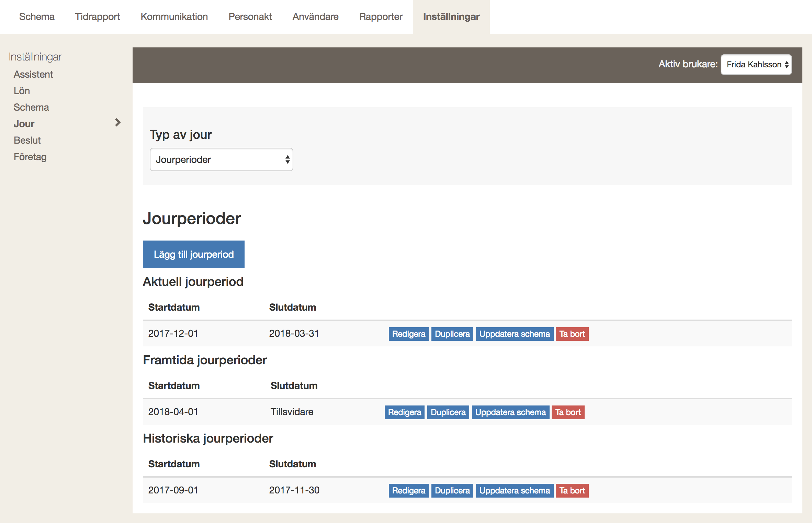Open the Typ av jour dropdown
The height and width of the screenshot is (523, 812).
[221, 159]
